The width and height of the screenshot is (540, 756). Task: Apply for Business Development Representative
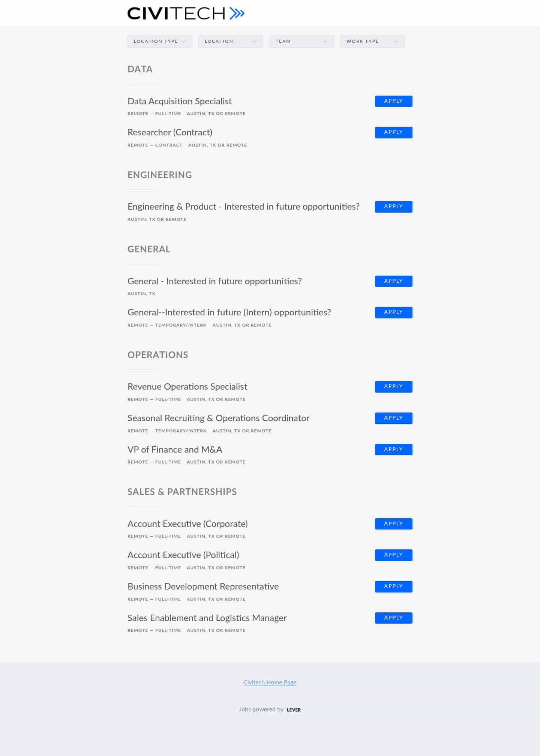click(393, 586)
